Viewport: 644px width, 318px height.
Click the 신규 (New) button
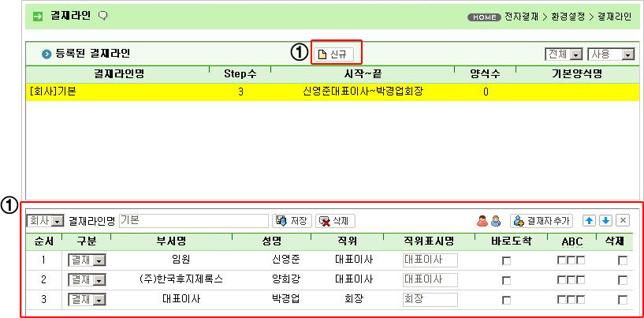[333, 54]
